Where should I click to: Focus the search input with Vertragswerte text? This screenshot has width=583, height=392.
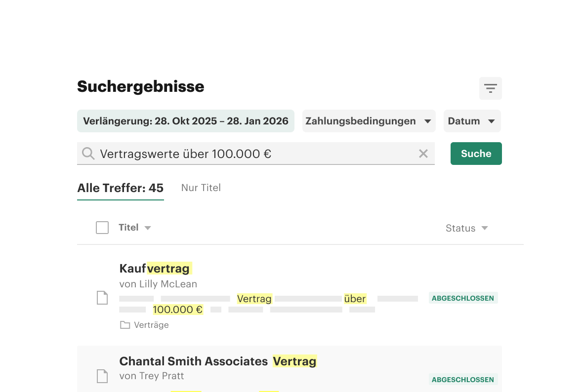click(256, 154)
